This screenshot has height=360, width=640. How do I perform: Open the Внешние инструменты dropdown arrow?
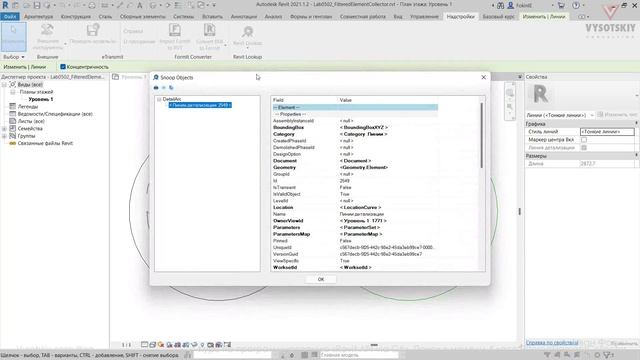click(65, 43)
